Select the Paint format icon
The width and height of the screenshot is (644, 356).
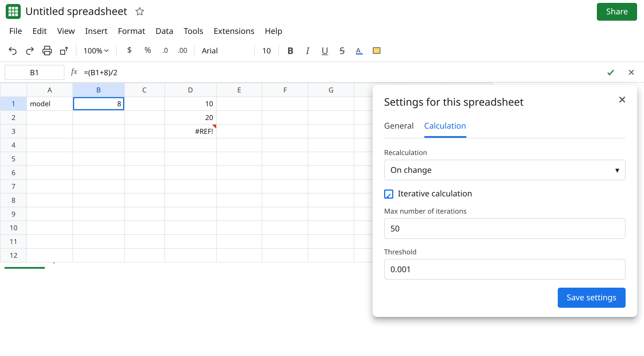(64, 51)
